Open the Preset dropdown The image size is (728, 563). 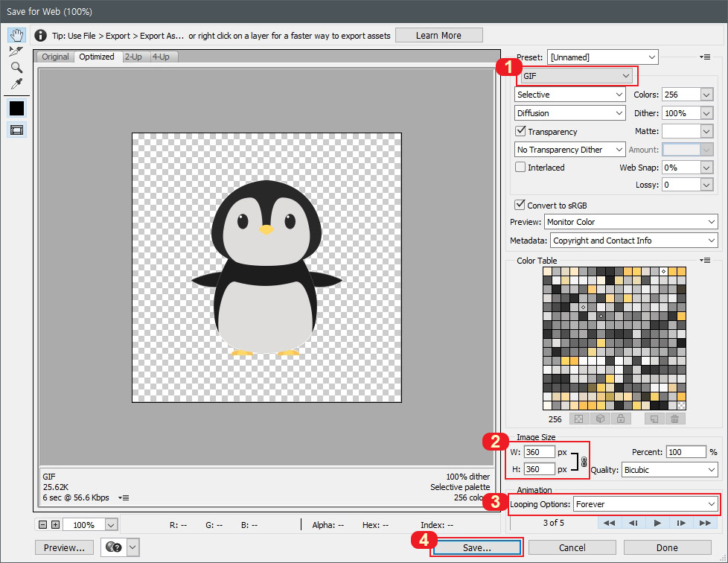[603, 57]
